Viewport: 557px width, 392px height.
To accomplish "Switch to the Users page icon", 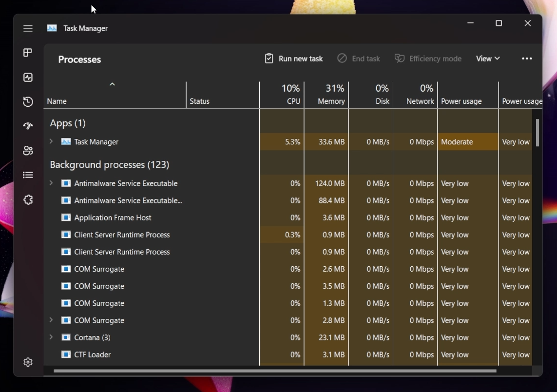I will point(28,150).
